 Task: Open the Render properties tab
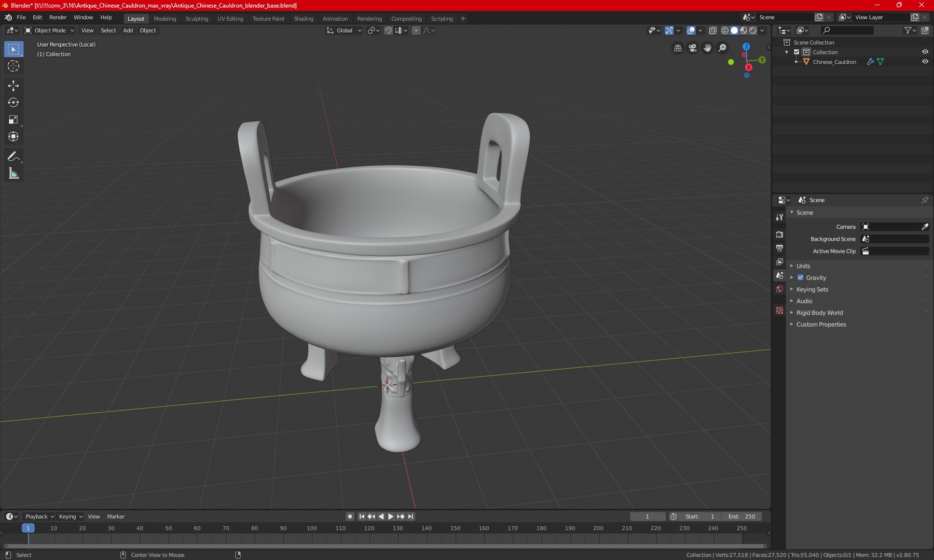click(x=779, y=234)
